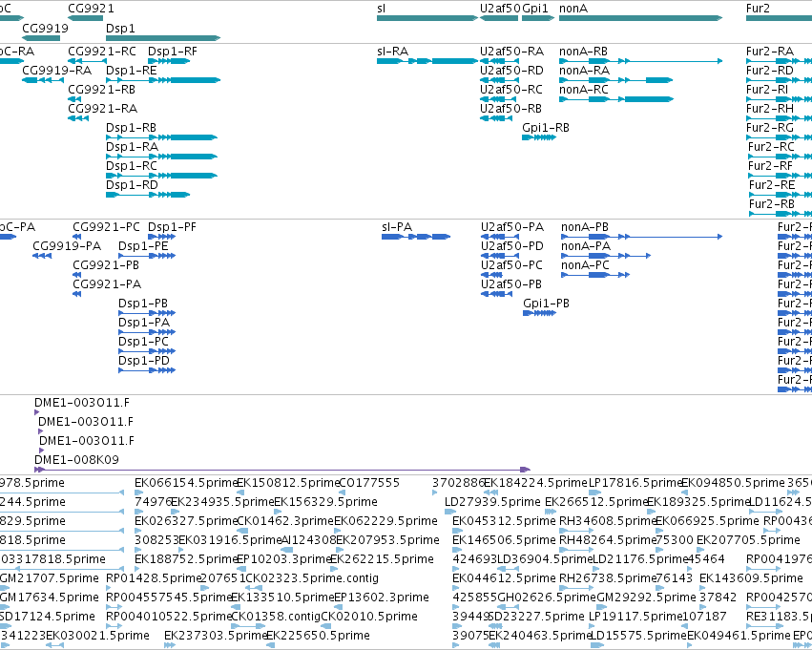Open the Gpi1 gene label
Image resolution: width=812 pixels, height=650 pixels.
(535, 9)
